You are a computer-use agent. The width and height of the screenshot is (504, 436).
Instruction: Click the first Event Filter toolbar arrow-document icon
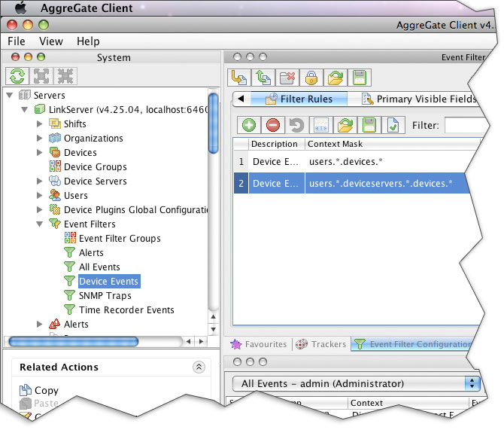coord(239,78)
